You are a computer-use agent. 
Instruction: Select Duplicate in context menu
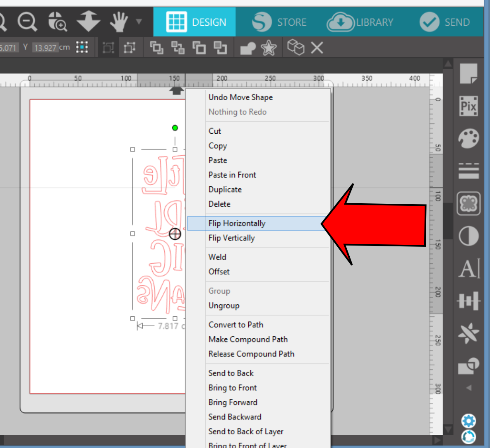pyautogui.click(x=225, y=190)
